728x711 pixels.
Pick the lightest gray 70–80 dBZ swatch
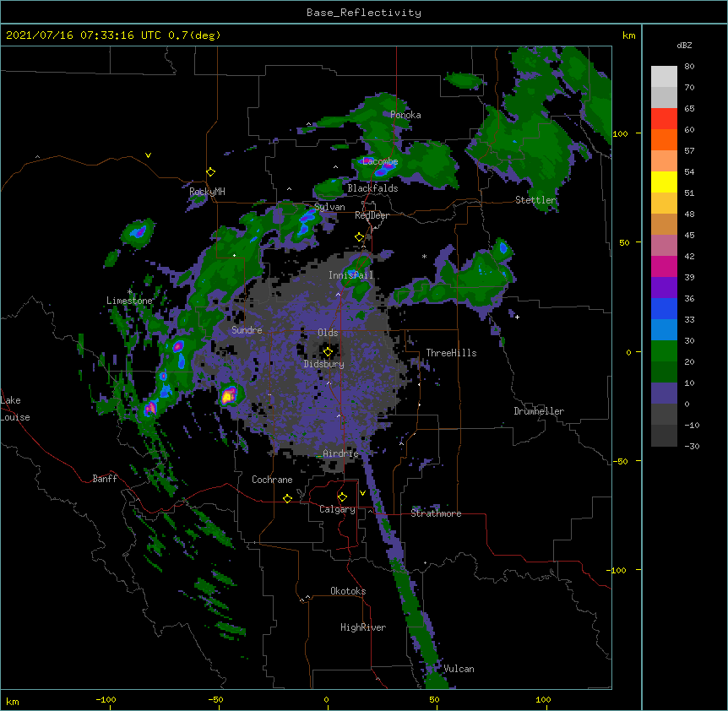point(664,77)
